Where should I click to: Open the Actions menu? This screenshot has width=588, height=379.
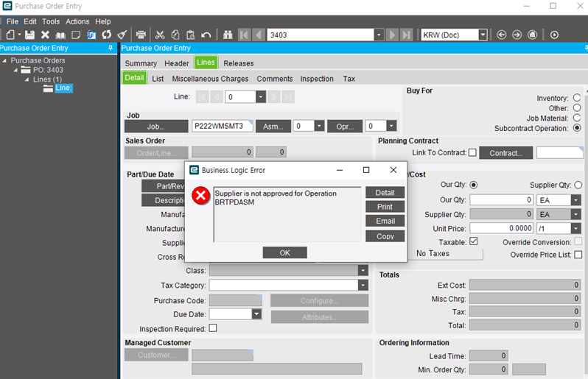pyautogui.click(x=77, y=21)
